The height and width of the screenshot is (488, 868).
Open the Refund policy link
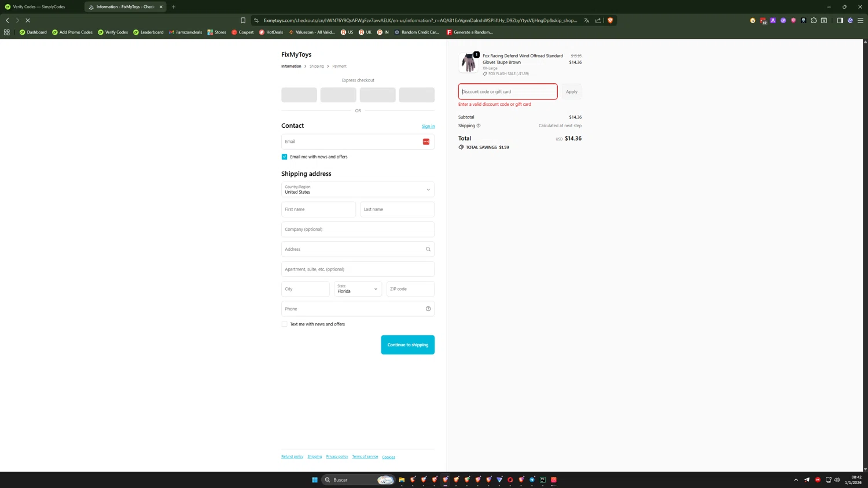pos(292,457)
